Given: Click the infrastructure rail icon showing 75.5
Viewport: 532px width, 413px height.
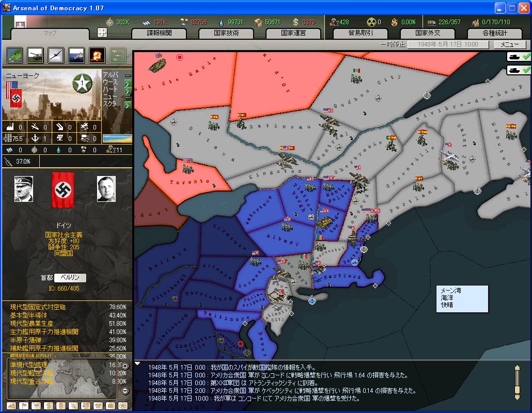Looking at the screenshot, I should pyautogui.click(x=8, y=138).
